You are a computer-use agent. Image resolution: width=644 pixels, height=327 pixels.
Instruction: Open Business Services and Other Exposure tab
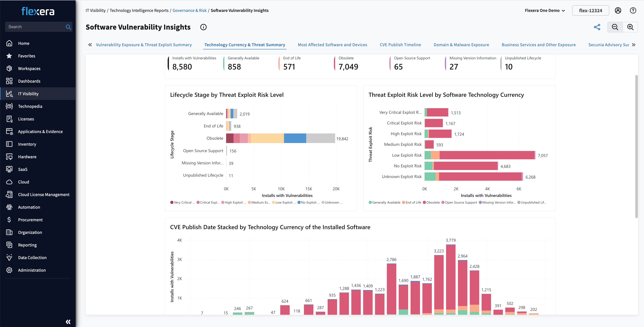pyautogui.click(x=538, y=45)
